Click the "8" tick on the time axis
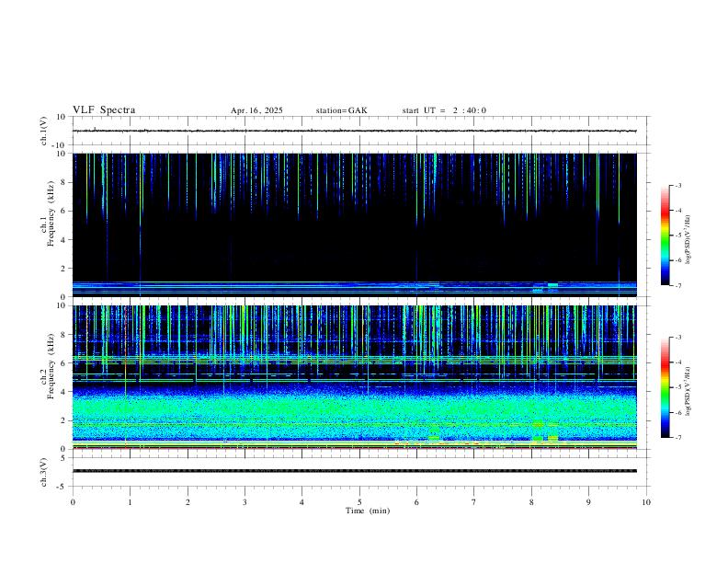The image size is (728, 563). (531, 502)
